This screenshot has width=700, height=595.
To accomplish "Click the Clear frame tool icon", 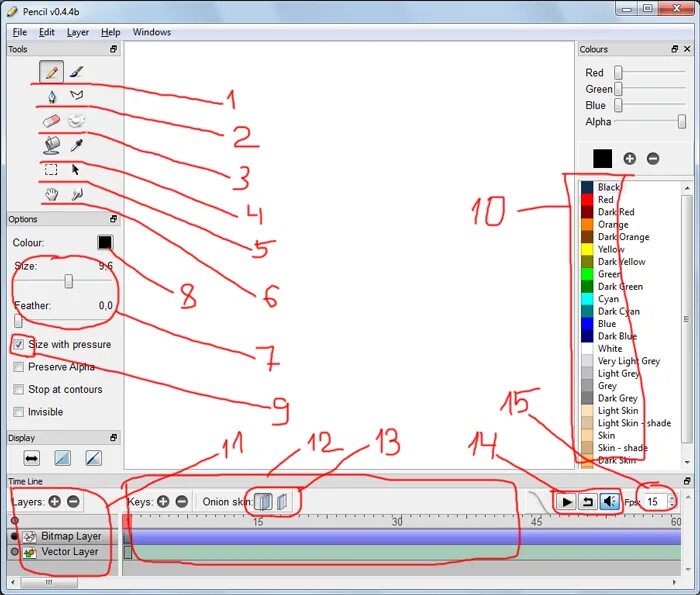I will (76, 120).
